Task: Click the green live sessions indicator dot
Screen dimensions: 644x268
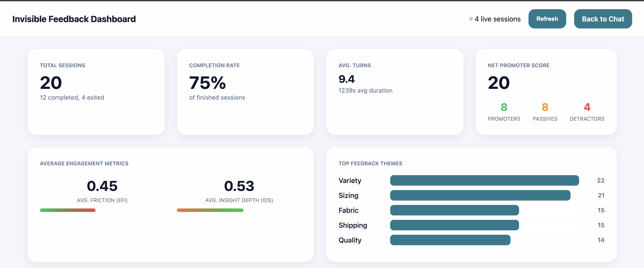Action: point(471,19)
